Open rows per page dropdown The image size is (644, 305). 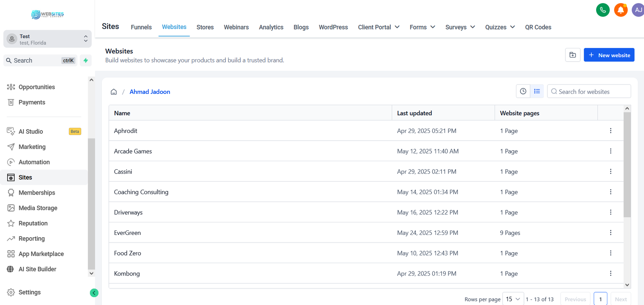click(513, 299)
